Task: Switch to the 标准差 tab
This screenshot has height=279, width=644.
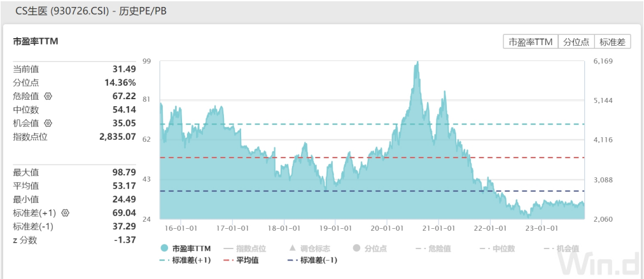Action: (612, 42)
